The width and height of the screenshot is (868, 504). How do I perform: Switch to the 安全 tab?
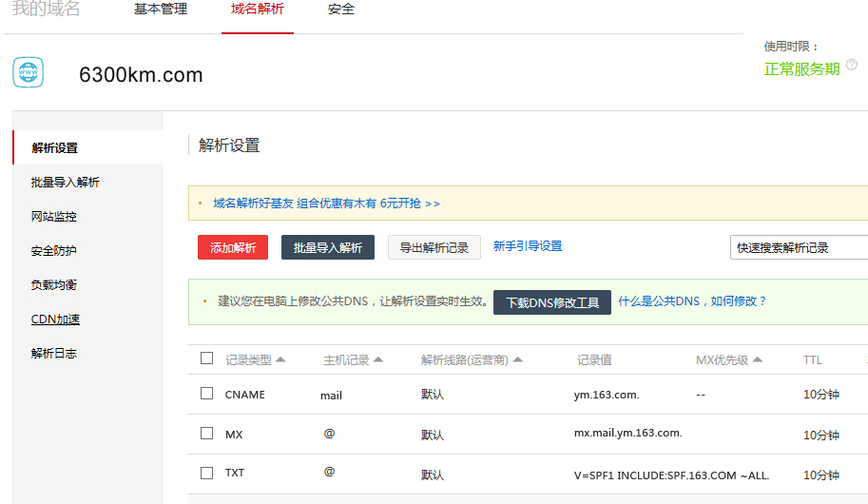(x=341, y=10)
